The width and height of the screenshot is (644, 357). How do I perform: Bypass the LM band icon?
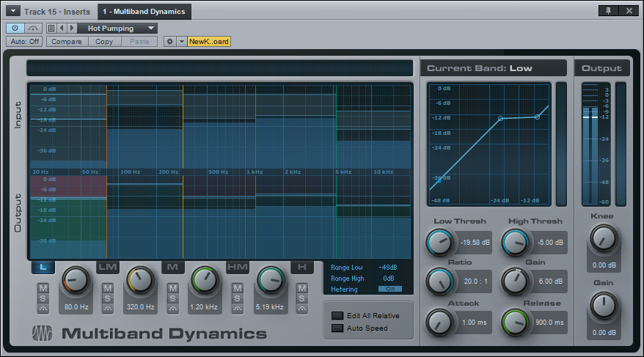coord(108,309)
